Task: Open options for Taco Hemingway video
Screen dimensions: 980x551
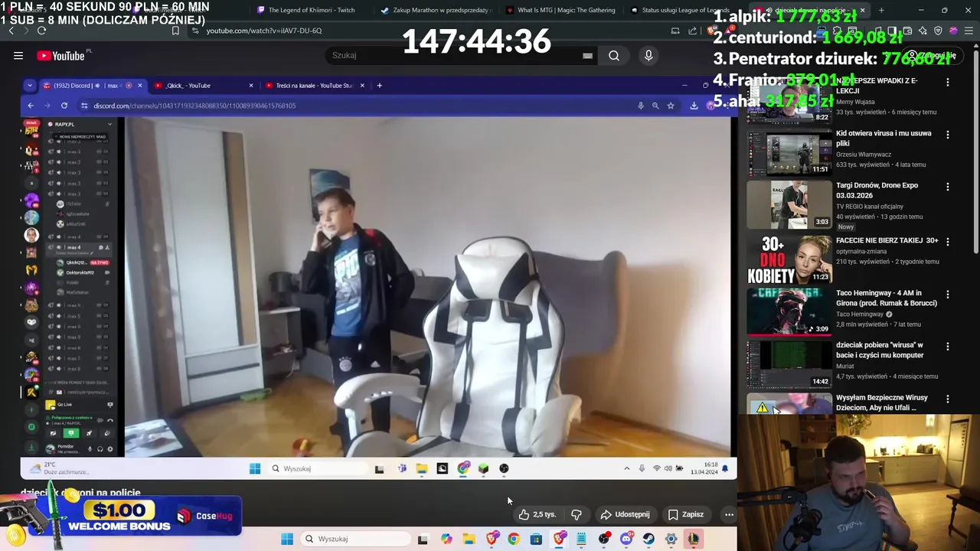Action: pyautogui.click(x=948, y=295)
